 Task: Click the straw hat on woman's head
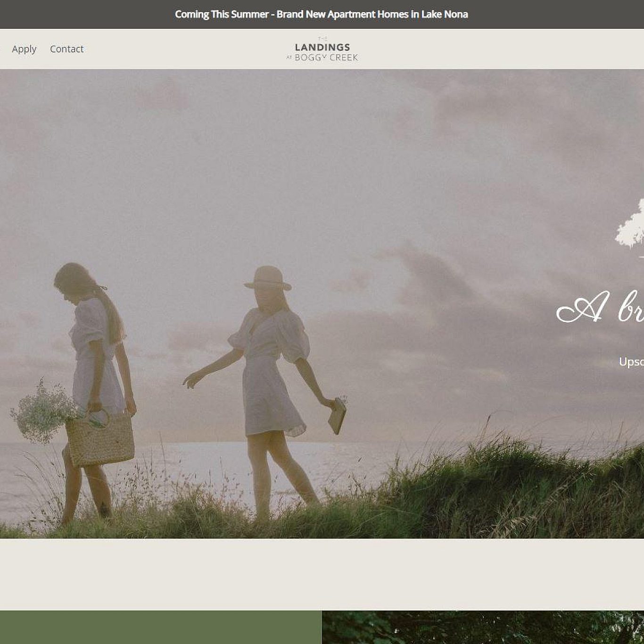point(268,278)
